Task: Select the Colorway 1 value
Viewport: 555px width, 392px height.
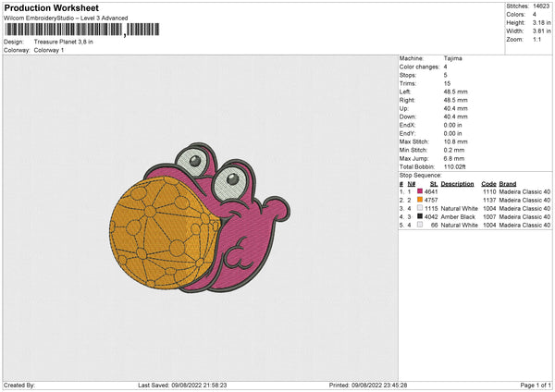Action: (49, 50)
